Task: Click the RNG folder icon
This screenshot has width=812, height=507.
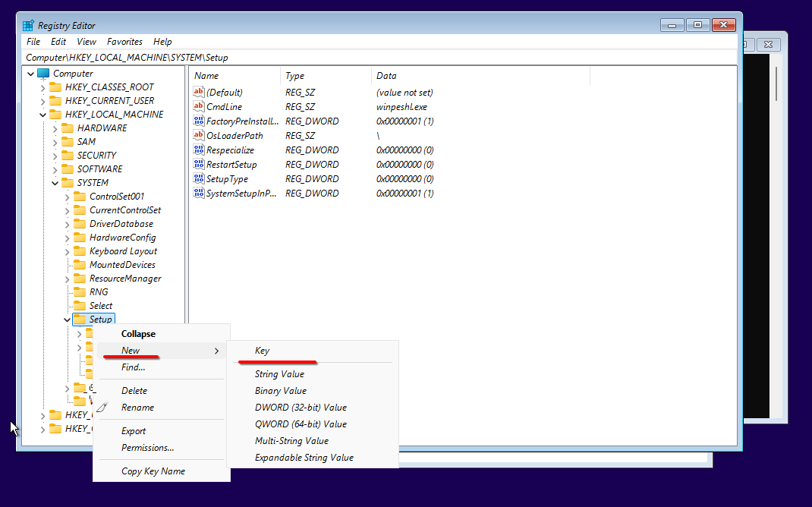Action: [x=80, y=292]
